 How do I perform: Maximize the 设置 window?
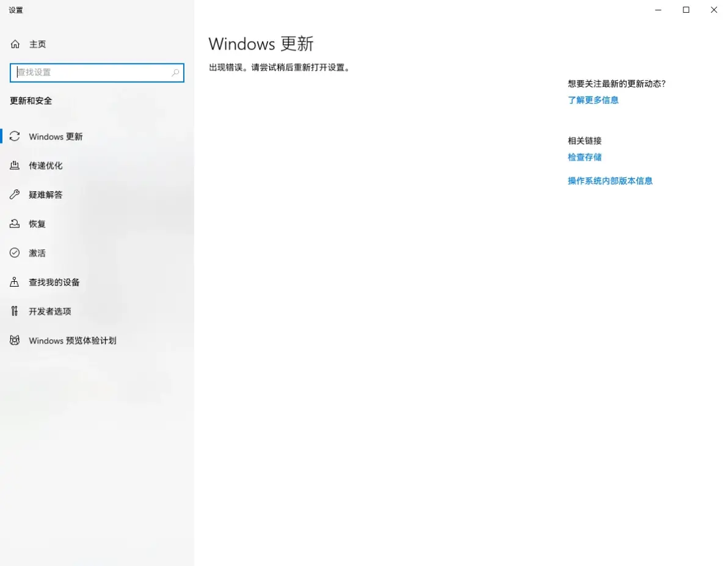[686, 10]
